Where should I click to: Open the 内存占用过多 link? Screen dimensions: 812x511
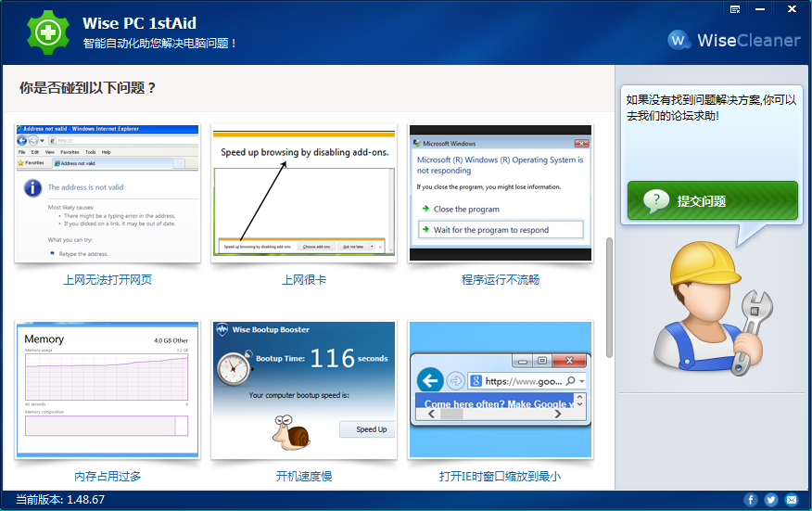[x=108, y=477]
